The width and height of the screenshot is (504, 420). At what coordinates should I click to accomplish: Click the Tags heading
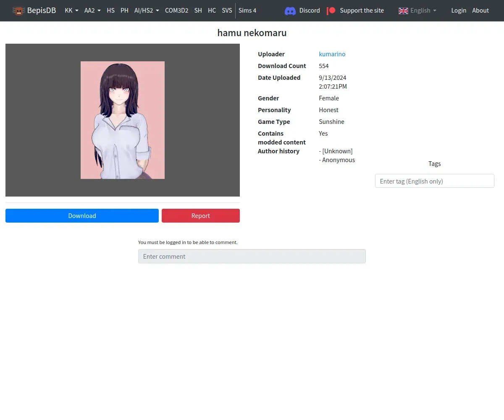[435, 164]
